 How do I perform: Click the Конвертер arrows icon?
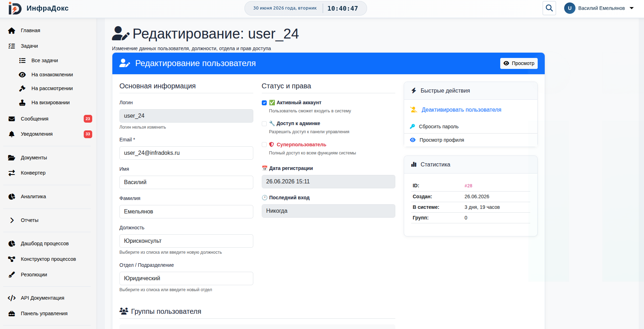12,173
